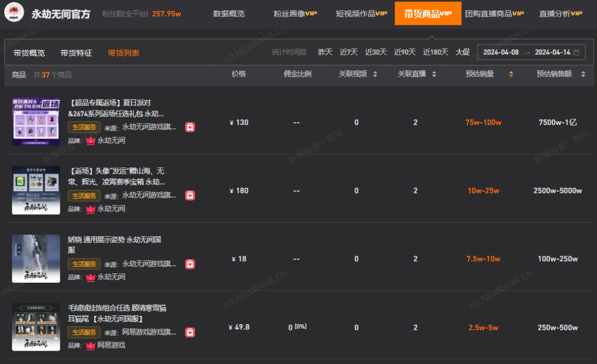
Task: Filter time range to 近180天
Action: click(x=436, y=52)
